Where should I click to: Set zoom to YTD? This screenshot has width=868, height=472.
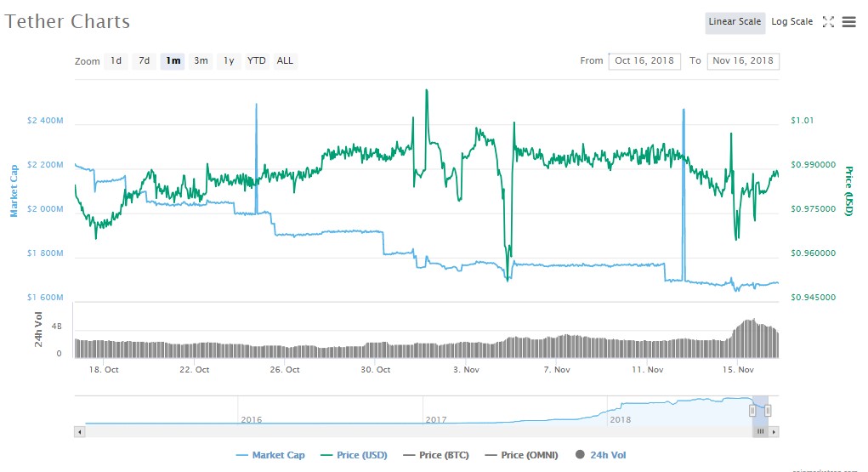click(256, 61)
